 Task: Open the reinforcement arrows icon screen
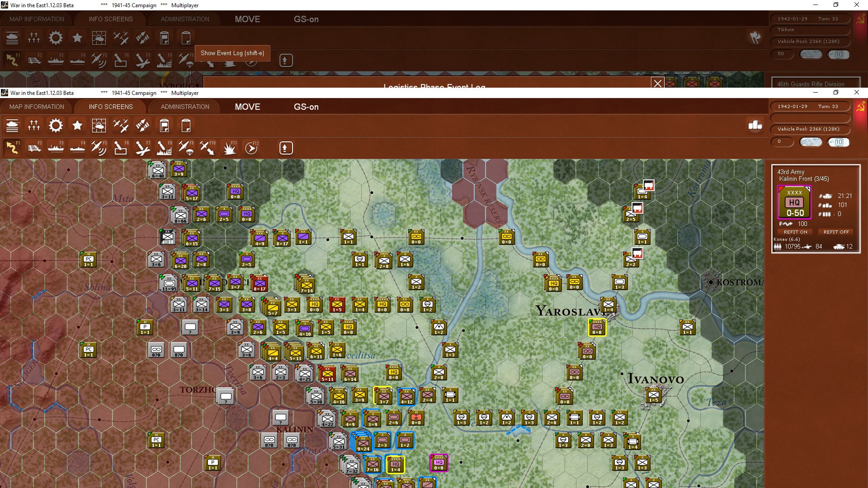click(142, 126)
